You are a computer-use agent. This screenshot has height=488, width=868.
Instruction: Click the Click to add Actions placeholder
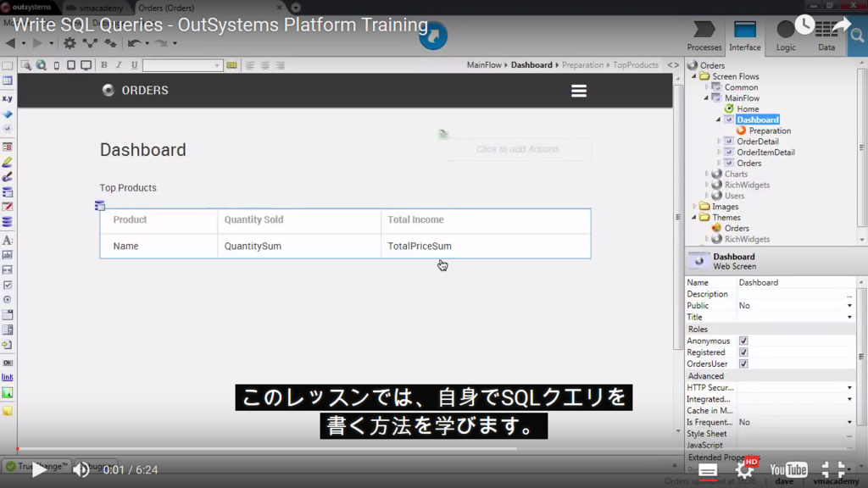517,148
